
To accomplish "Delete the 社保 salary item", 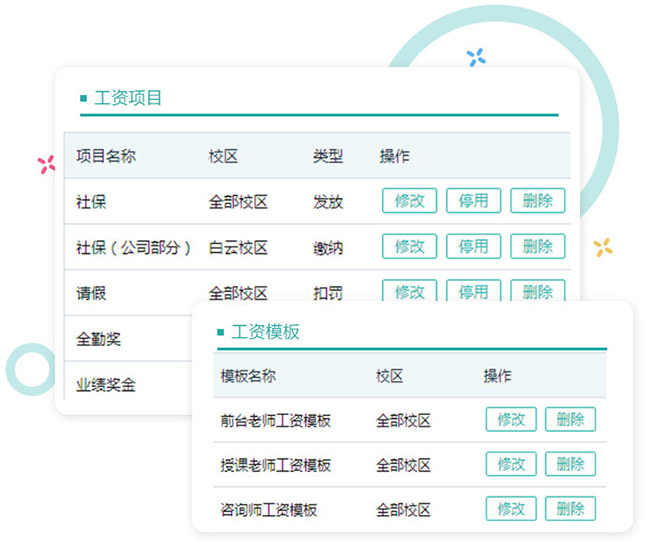I will 538,201.
